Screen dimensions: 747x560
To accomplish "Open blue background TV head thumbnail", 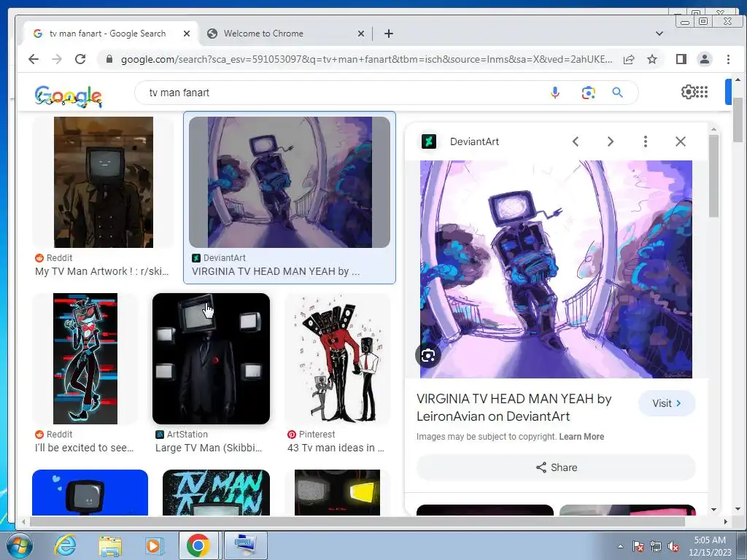I will coord(90,492).
